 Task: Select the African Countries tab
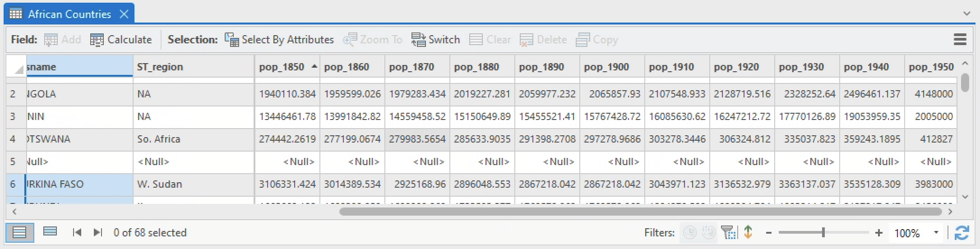[69, 14]
